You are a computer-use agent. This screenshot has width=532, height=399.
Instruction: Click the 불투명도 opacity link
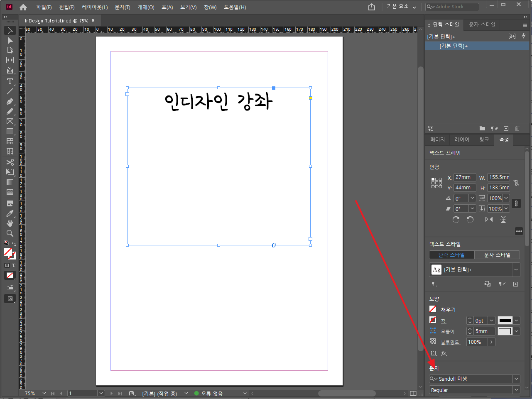[x=450, y=342]
